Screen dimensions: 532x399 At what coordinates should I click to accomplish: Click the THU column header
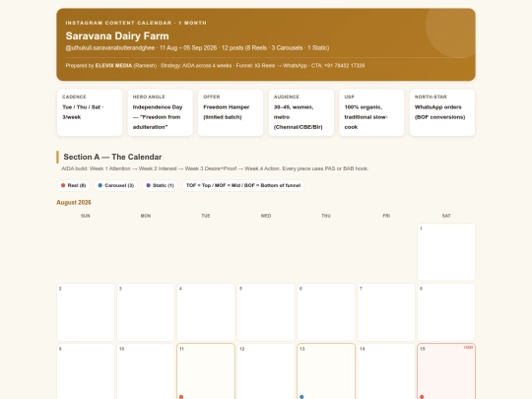tap(326, 216)
